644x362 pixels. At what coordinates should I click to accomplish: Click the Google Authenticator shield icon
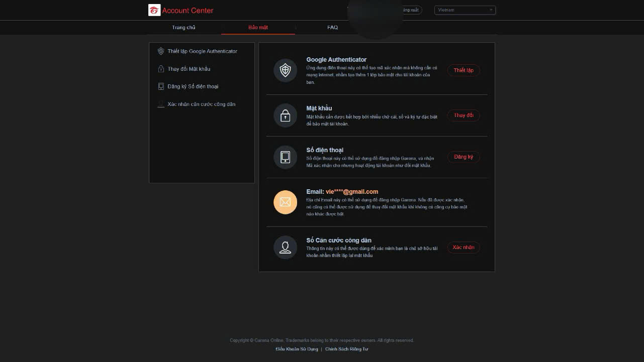click(285, 70)
